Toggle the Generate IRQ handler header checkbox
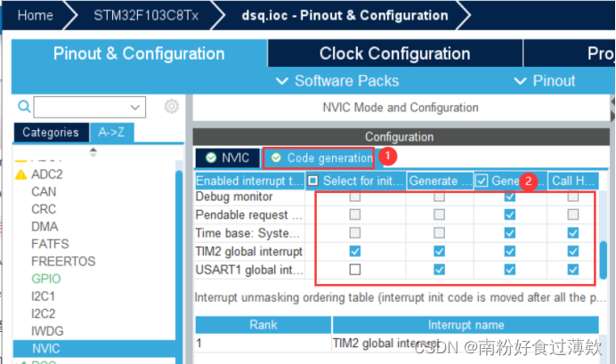The image size is (616, 364). click(x=482, y=181)
